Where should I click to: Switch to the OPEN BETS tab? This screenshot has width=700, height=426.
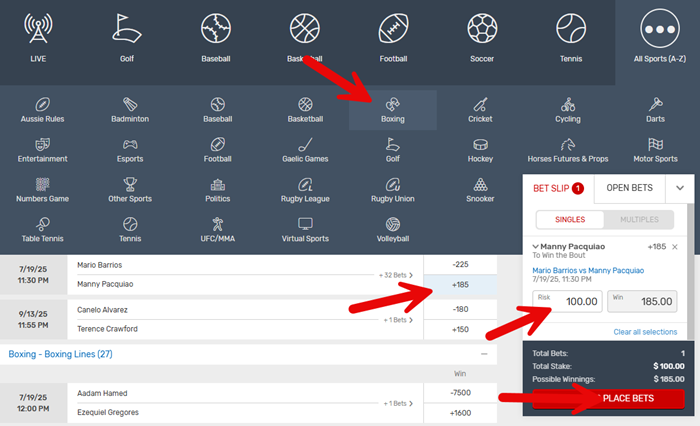pos(630,187)
